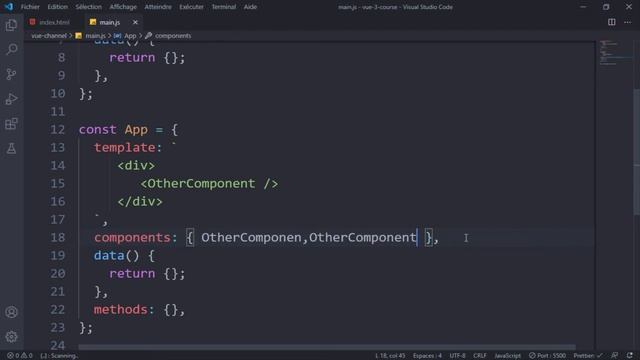Viewport: 640px width, 360px height.
Task: Click Port : 5500 Live Server item
Action: [547, 356]
